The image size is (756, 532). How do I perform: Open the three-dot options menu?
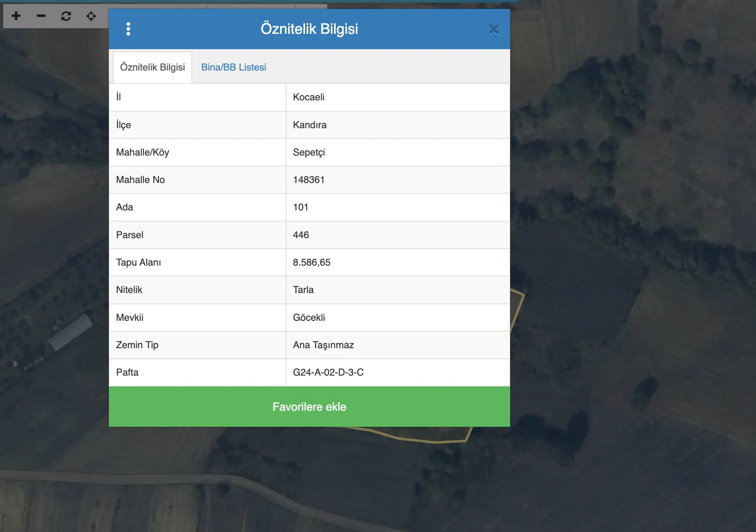click(128, 29)
